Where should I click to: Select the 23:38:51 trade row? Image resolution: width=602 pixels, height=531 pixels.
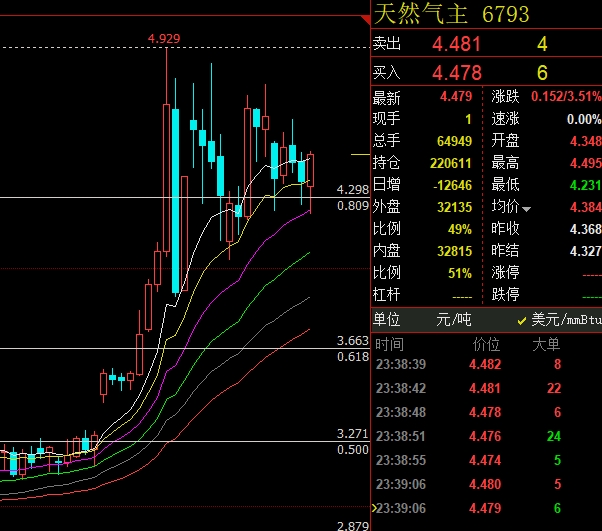[x=486, y=436]
